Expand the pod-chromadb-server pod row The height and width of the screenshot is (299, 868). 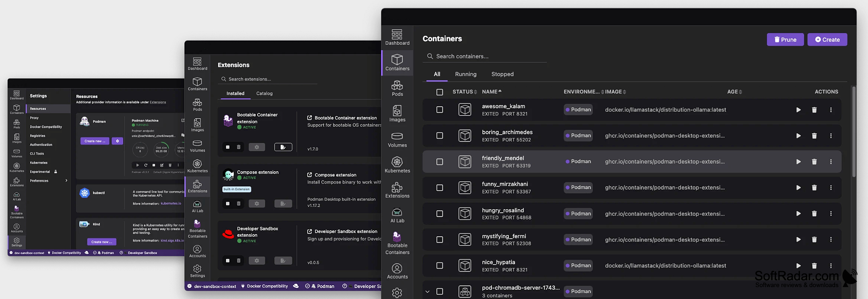(427, 292)
